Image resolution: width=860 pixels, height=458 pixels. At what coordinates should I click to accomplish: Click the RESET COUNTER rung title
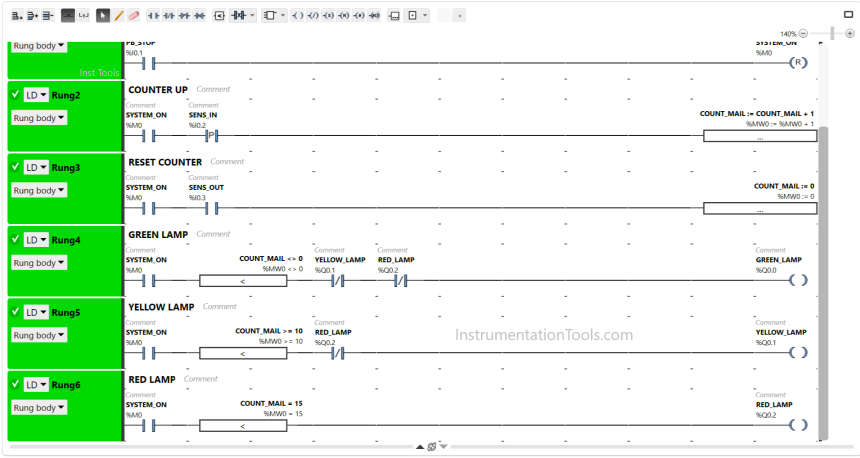[x=165, y=162]
